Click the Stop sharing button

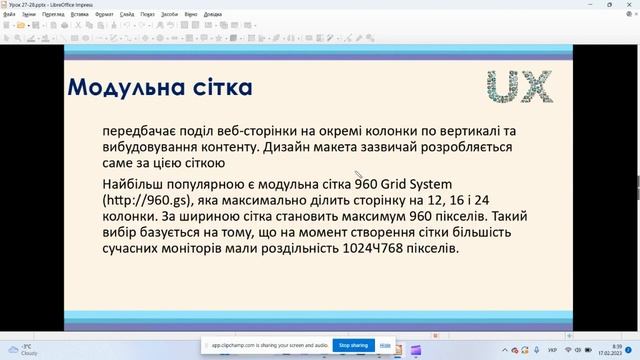tap(353, 345)
